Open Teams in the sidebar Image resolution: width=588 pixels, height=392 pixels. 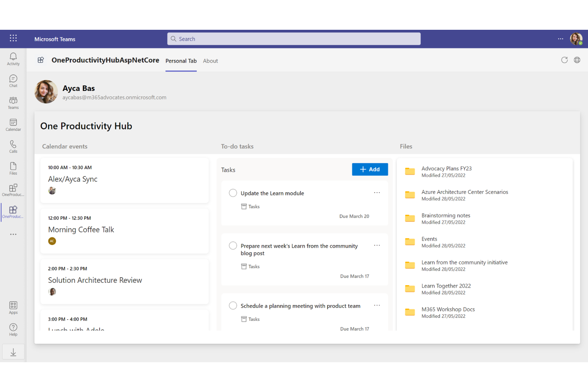(x=13, y=102)
